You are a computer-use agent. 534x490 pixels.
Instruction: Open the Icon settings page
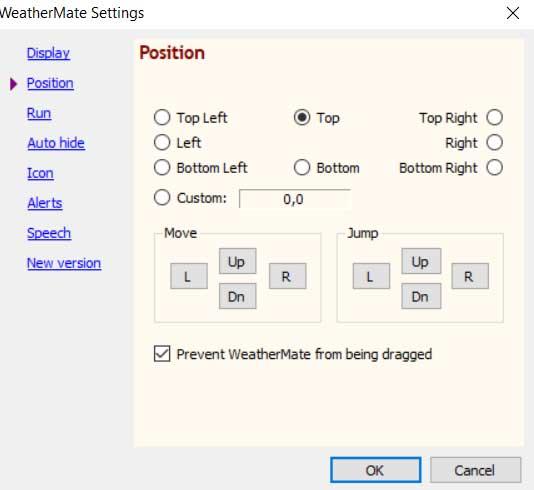[x=40, y=173]
